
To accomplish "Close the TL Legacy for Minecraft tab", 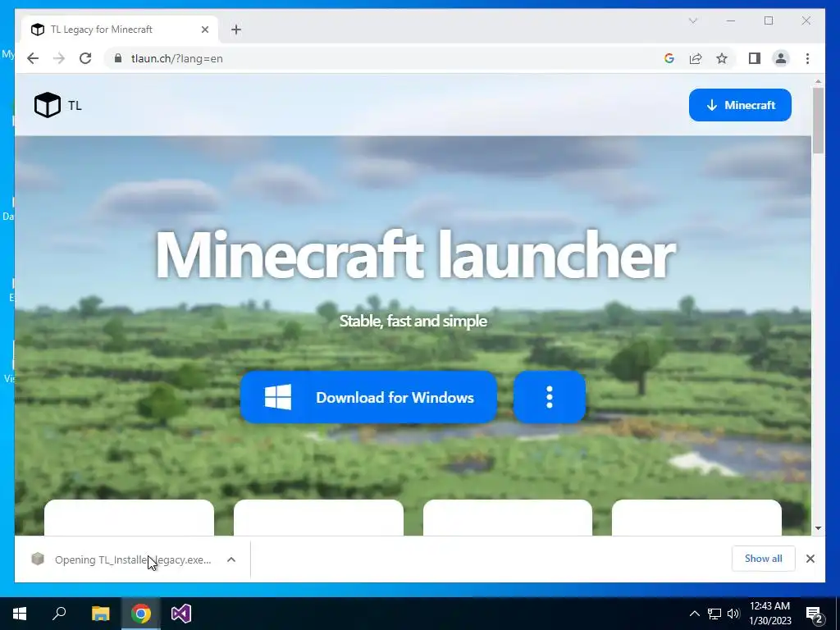I will (x=204, y=30).
